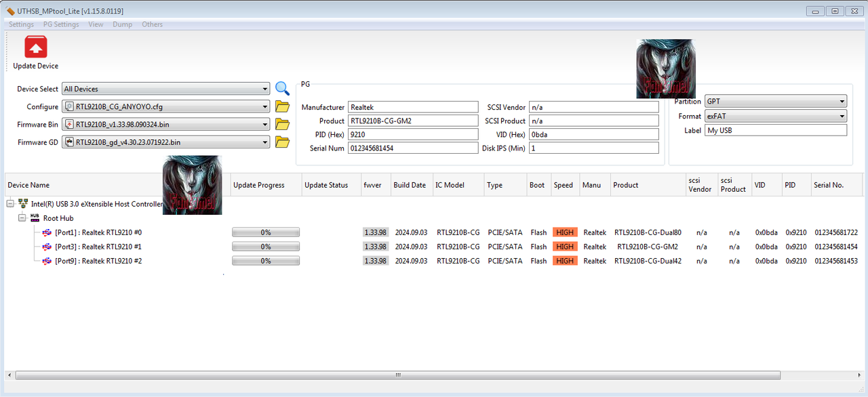Select the Root Hub row

tap(58, 218)
